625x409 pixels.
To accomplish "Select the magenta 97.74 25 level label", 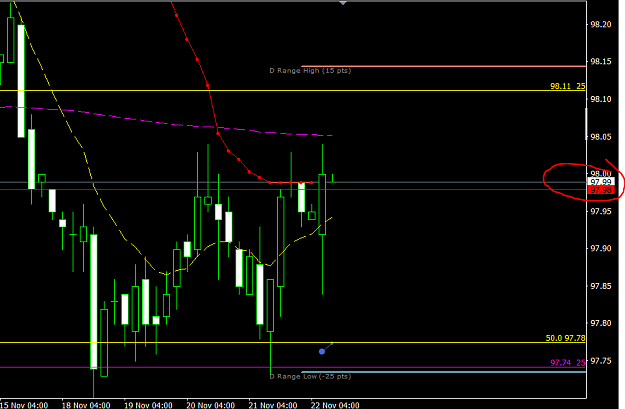I will tap(568, 363).
